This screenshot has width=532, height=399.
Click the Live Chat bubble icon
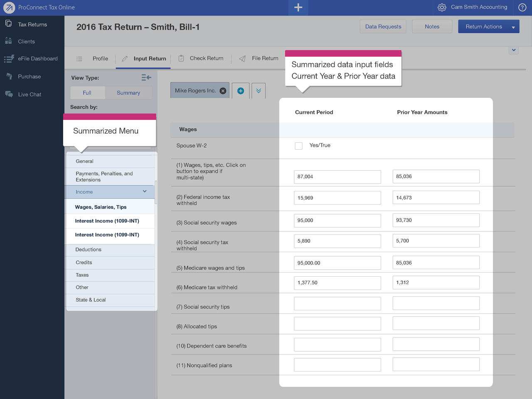point(9,94)
